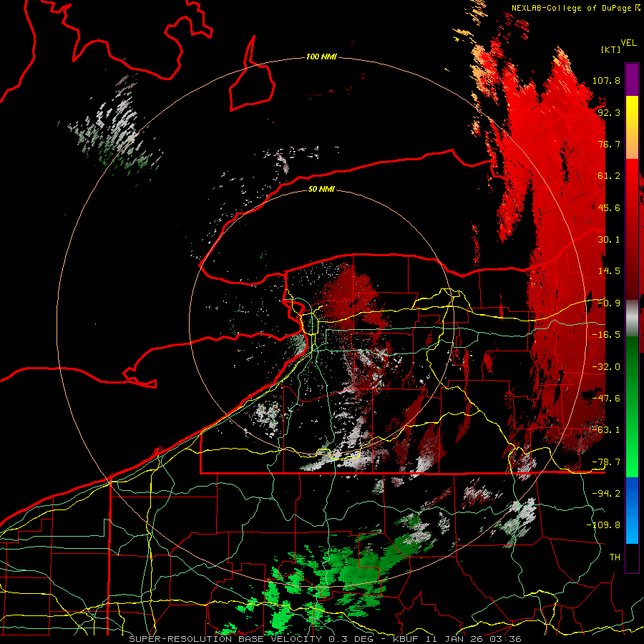Click the purple segment of the color bar
Screen dimensions: 644x644
pyautogui.click(x=632, y=79)
